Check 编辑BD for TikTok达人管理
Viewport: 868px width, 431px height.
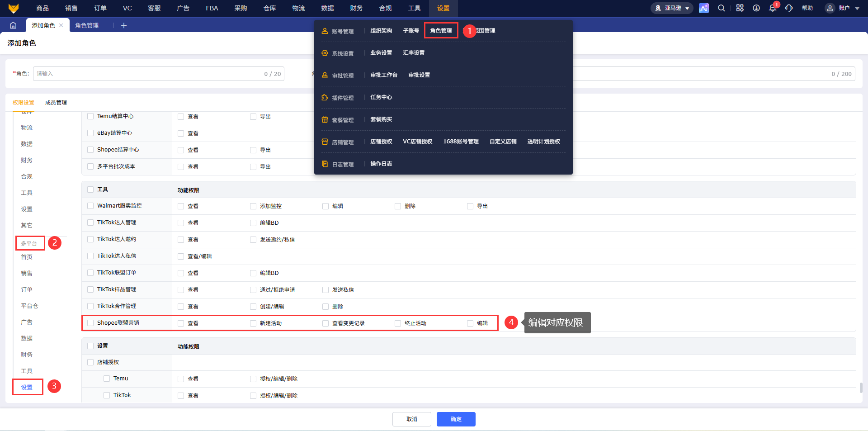click(x=253, y=223)
